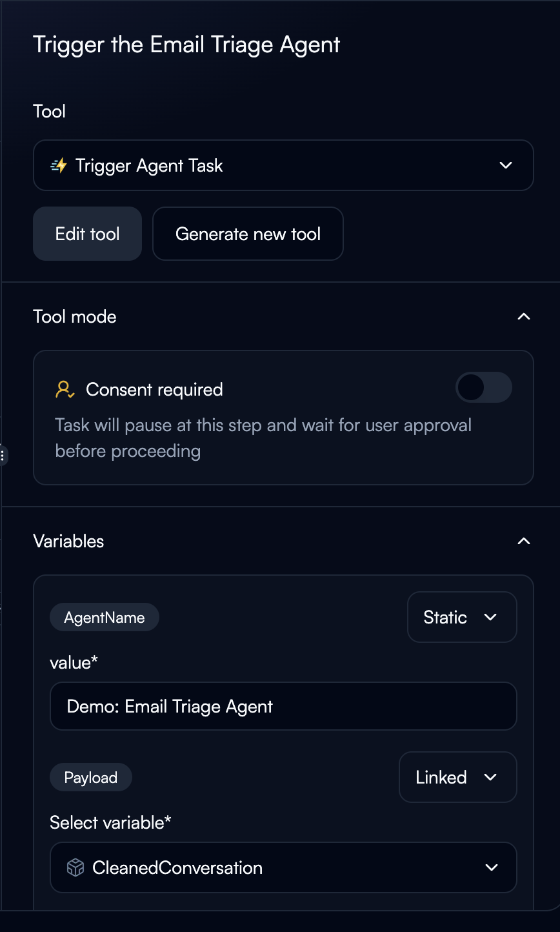The height and width of the screenshot is (932, 560).
Task: Click the AgentName variable chip
Action: point(104,617)
